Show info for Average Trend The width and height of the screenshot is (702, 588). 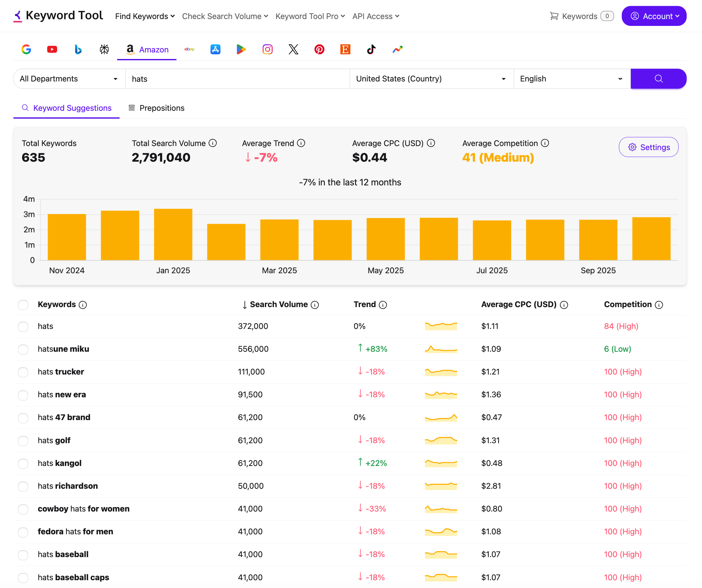[x=301, y=143]
